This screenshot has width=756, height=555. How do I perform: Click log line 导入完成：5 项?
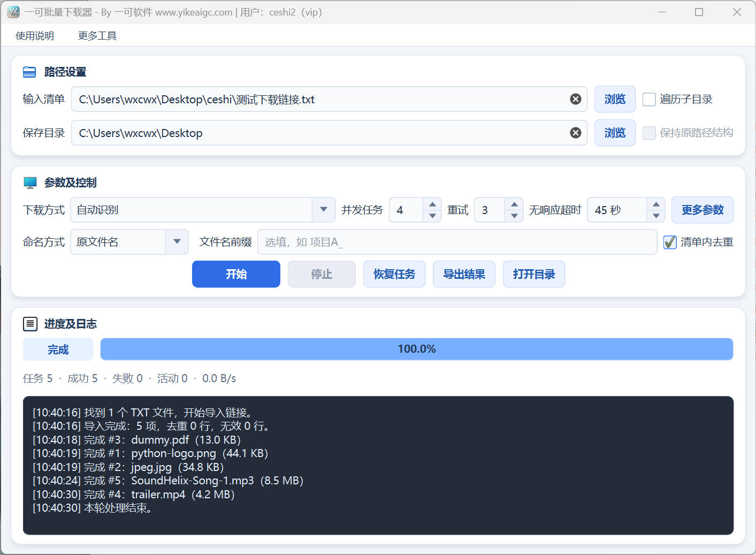pos(152,426)
